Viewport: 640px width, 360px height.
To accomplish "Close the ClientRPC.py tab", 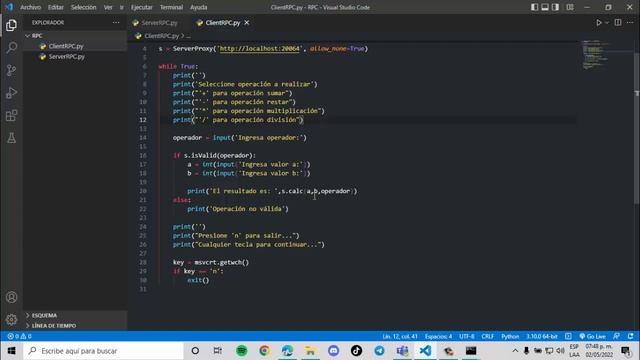I will [247, 23].
